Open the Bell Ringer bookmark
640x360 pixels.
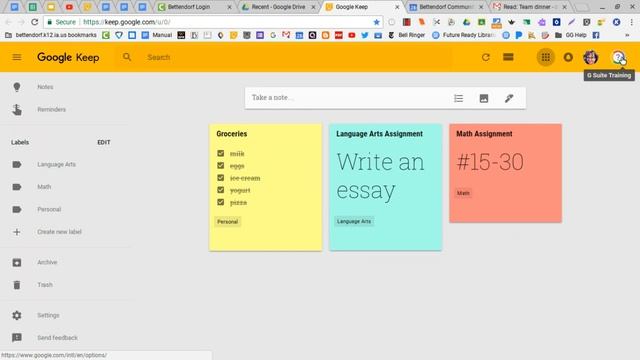point(407,35)
